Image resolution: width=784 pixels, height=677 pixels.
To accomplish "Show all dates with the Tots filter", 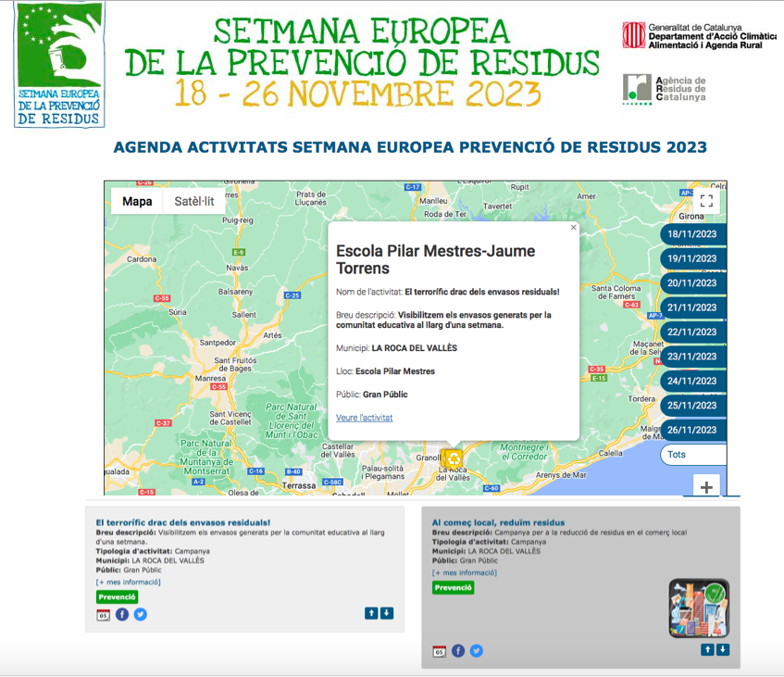I will coord(692,455).
